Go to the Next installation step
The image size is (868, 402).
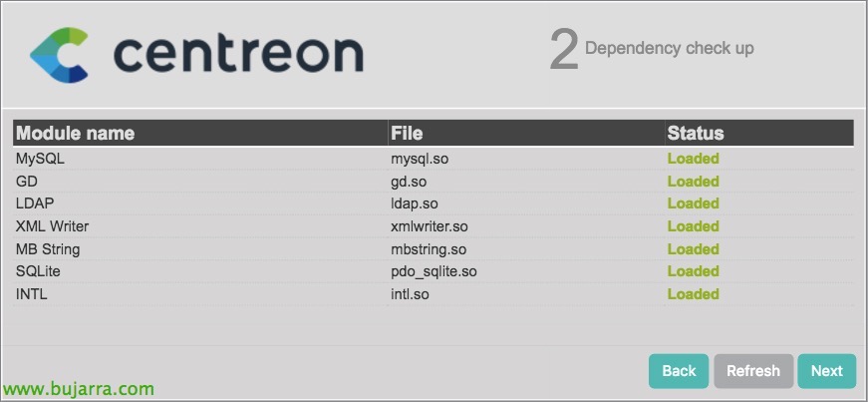pos(827,371)
